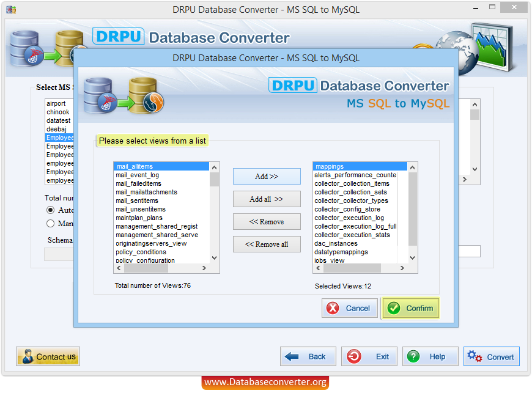This screenshot has width=532, height=393.
Task: Select maintplan_plans view
Action: click(x=161, y=218)
